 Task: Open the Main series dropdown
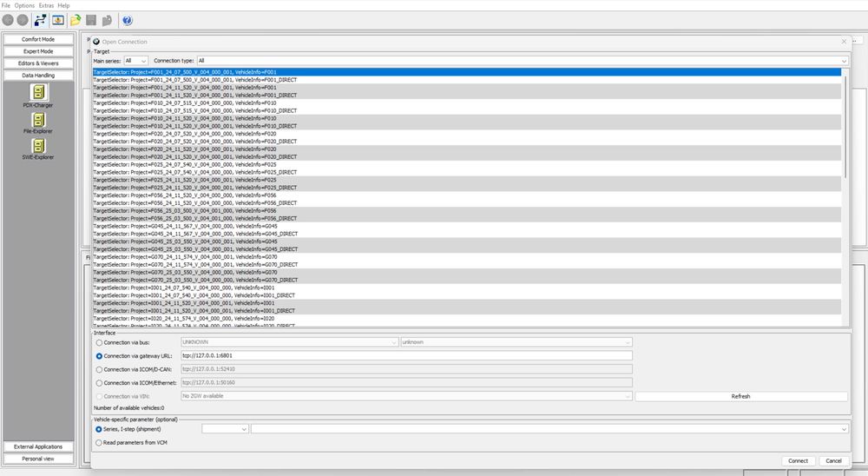pyautogui.click(x=135, y=61)
